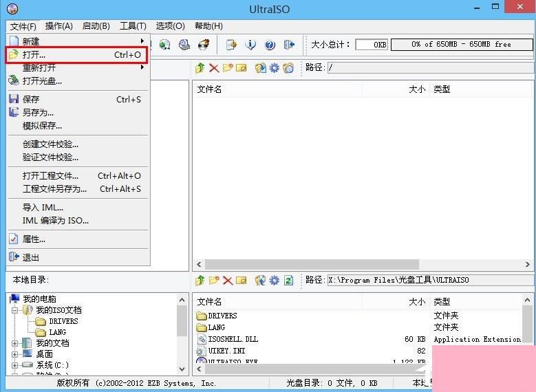
Task: Open the 新建 submenu in the File menu
Action: 78,41
